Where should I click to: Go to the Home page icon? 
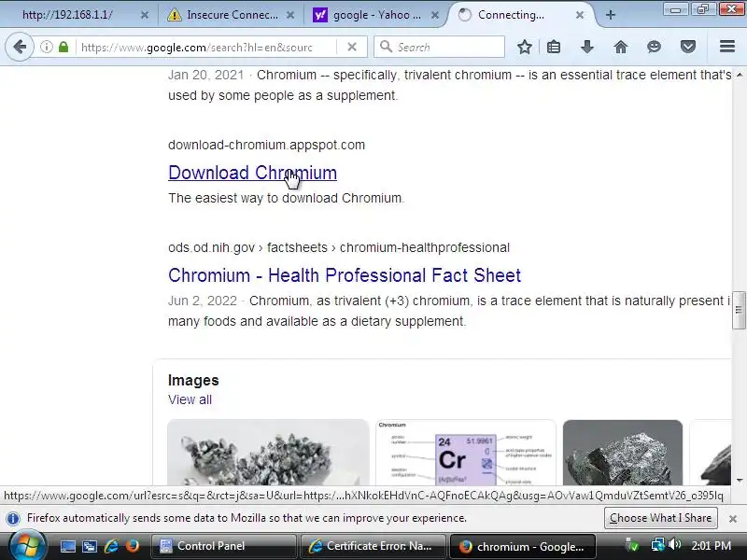pyautogui.click(x=621, y=47)
